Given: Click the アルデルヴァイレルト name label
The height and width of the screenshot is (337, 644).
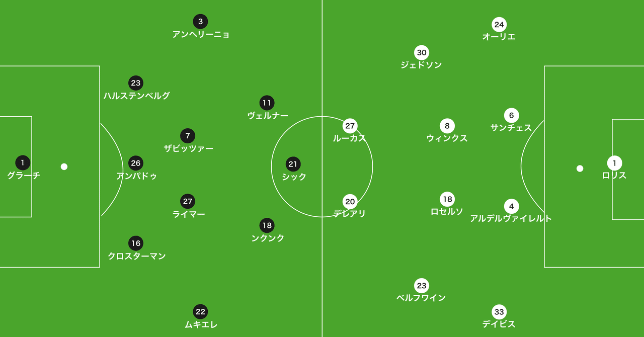Looking at the screenshot, I should 511,218.
